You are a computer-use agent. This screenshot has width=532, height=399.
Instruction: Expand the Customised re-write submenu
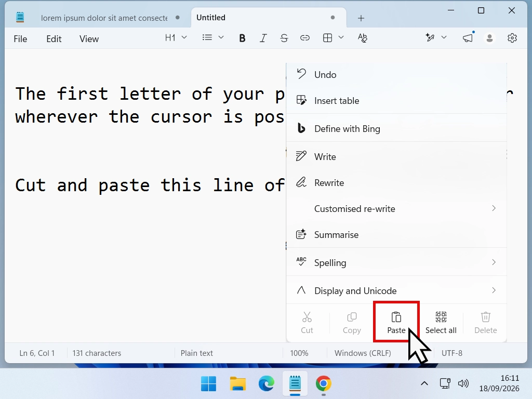tap(396, 209)
